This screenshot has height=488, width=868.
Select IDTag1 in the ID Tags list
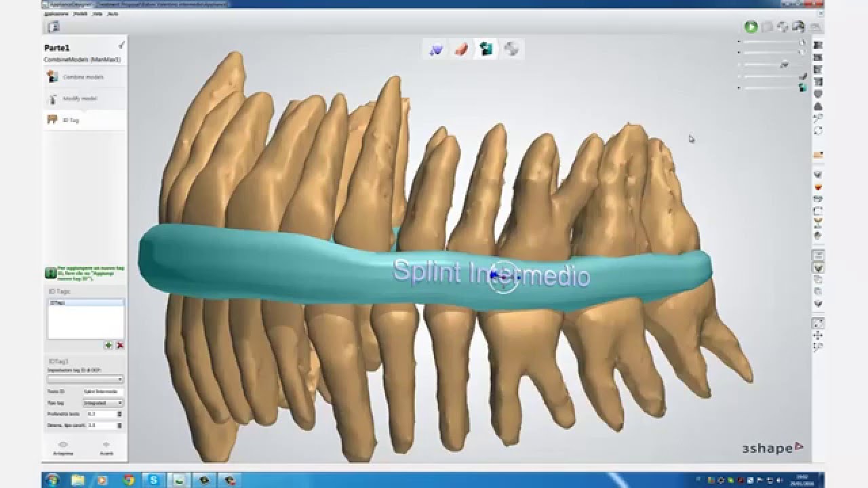[85, 303]
